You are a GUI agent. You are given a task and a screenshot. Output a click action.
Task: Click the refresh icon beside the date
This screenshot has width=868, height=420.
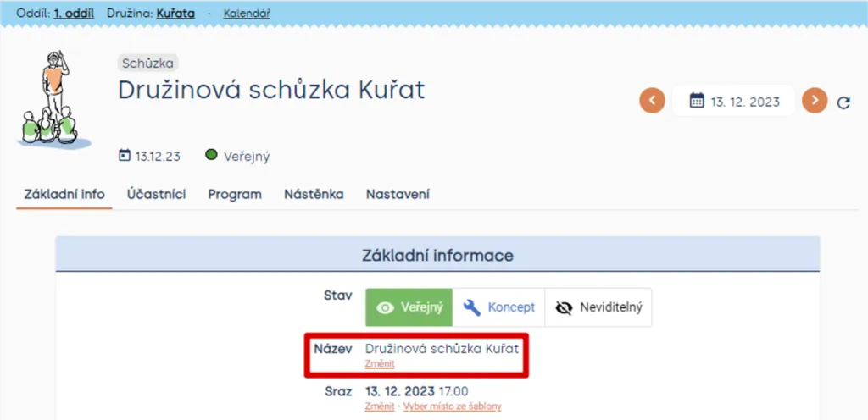click(x=843, y=102)
